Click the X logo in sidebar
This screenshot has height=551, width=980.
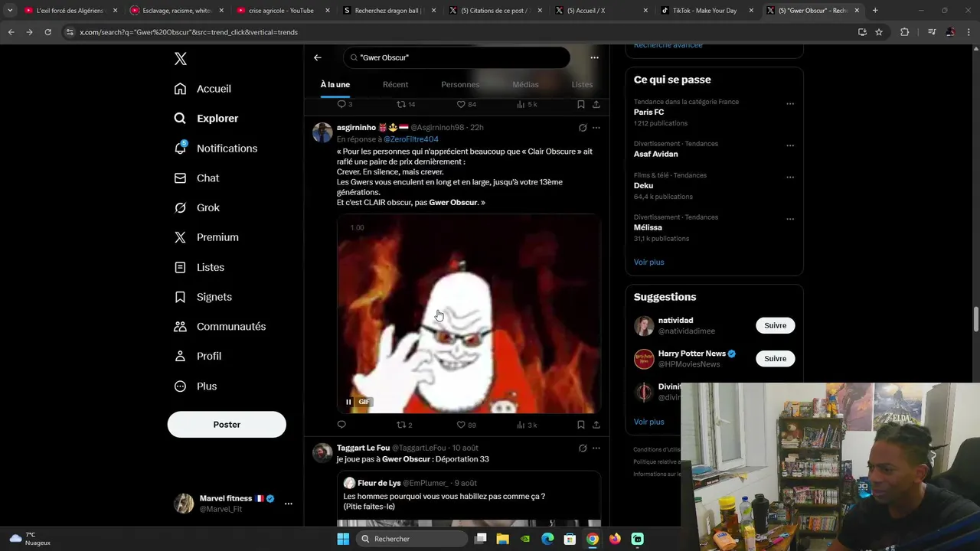[180, 59]
